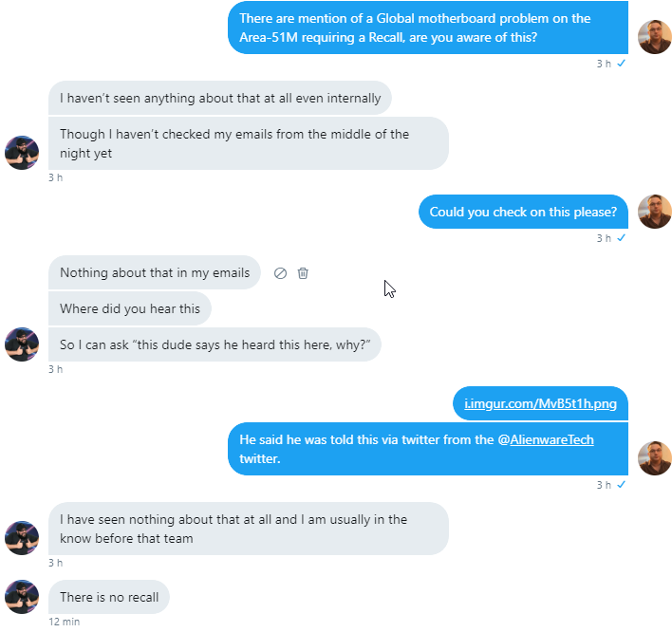Click avatar beside "There is no recall"
This screenshot has width=672, height=632.
click(22, 597)
